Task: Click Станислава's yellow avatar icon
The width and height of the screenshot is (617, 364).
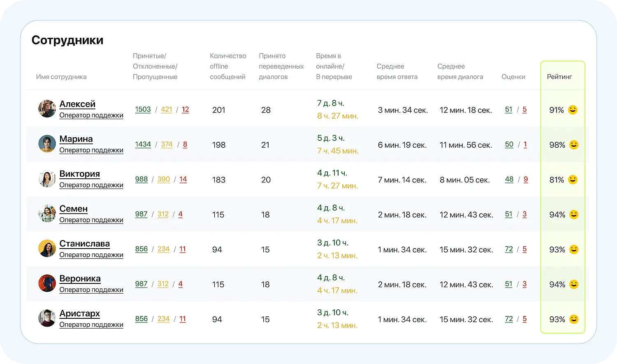Action: tap(47, 249)
